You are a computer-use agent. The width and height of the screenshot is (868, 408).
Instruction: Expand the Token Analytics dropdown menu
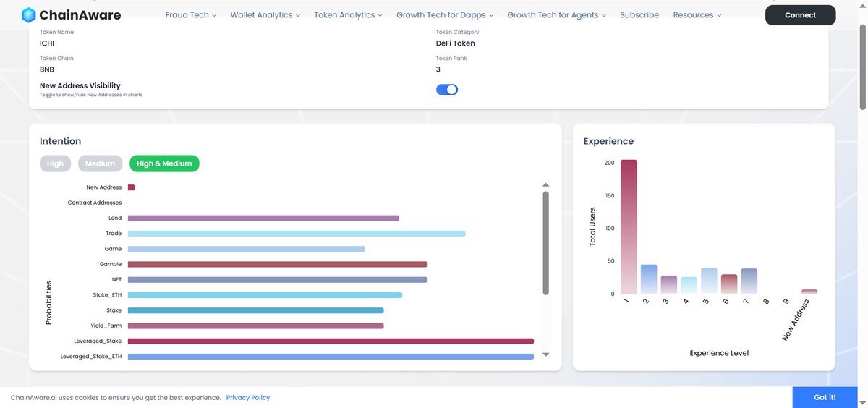[x=349, y=15]
